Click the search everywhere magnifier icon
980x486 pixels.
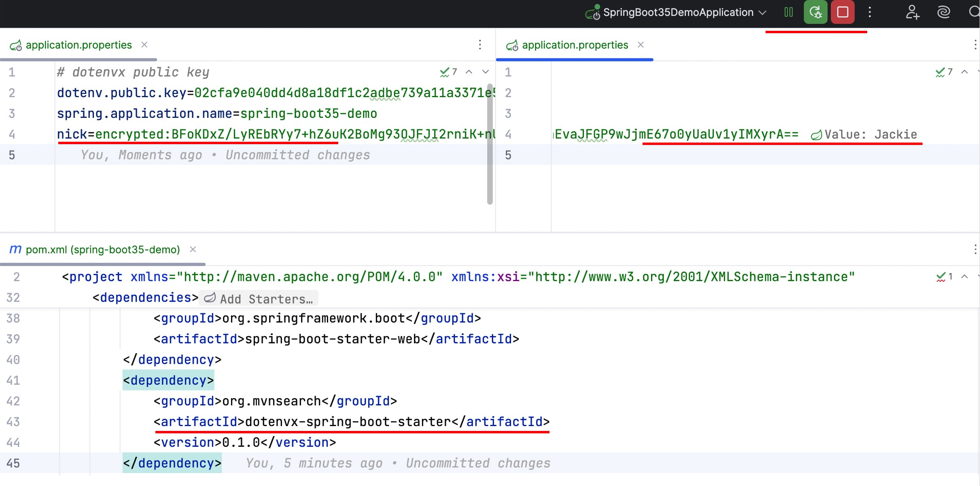tap(974, 12)
